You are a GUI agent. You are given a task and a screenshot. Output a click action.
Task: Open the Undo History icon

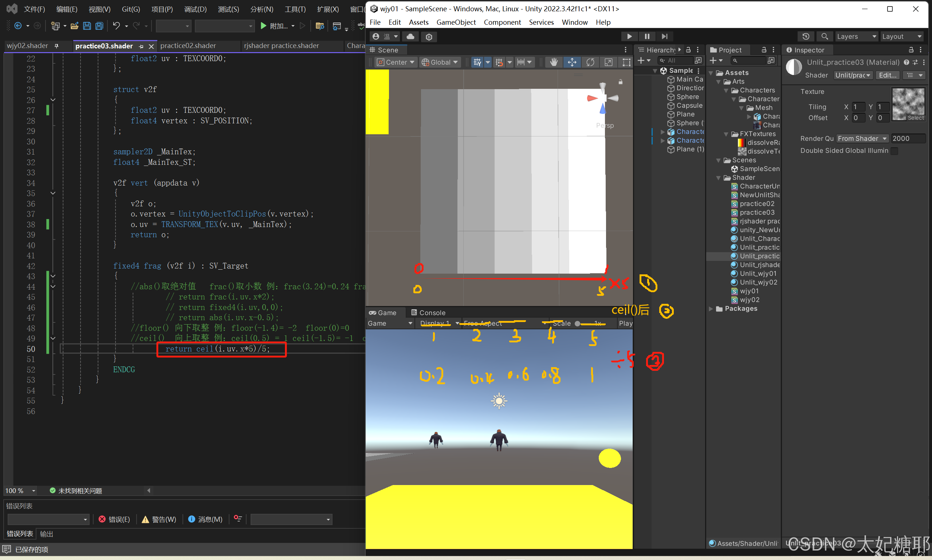click(x=806, y=37)
